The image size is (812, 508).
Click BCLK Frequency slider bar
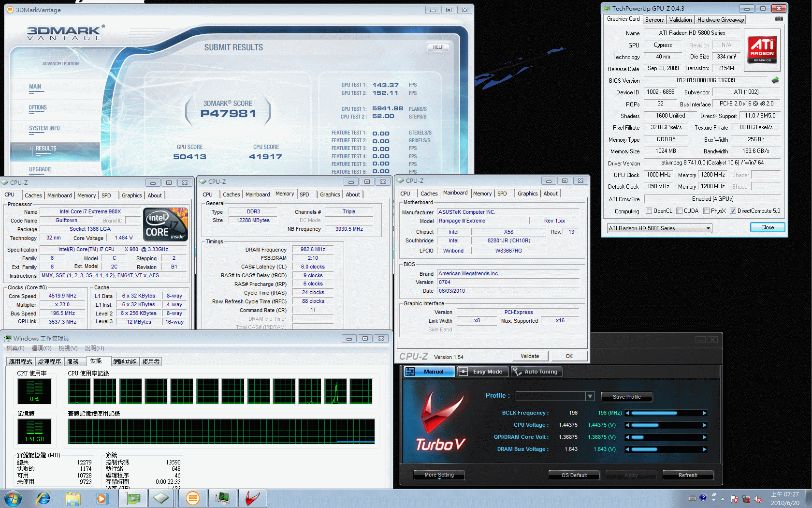pos(666,413)
